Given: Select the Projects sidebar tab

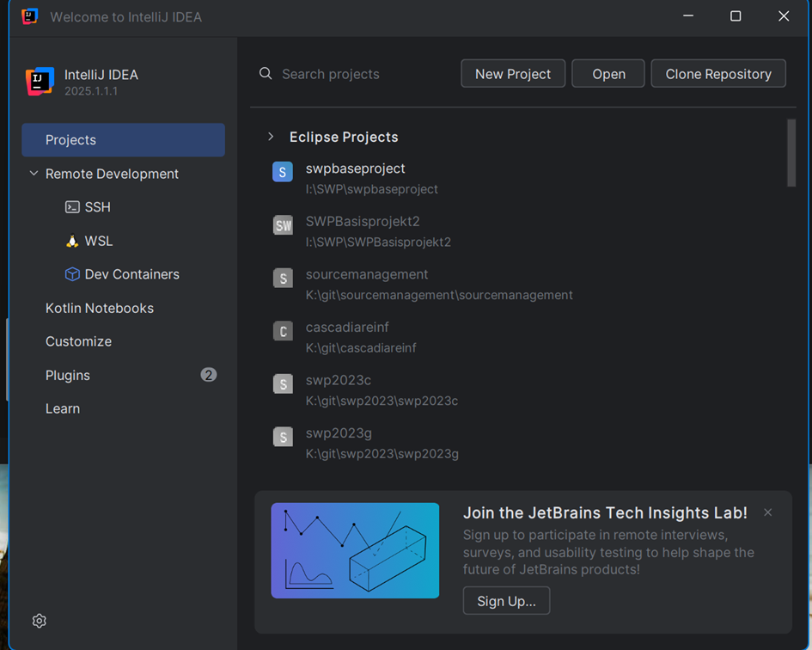Looking at the screenshot, I should [x=123, y=140].
